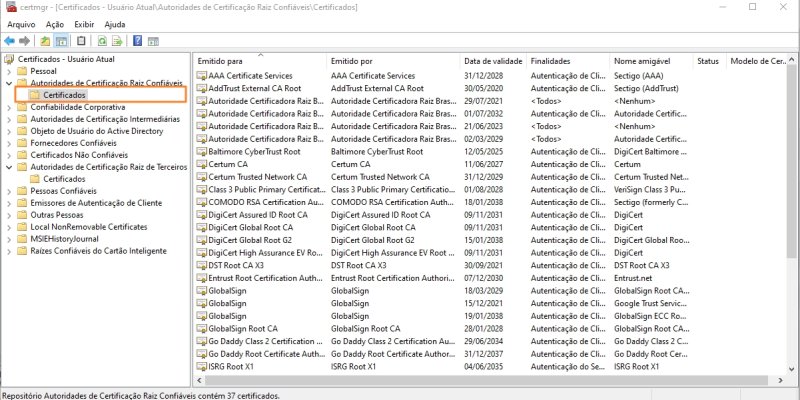800x400 pixels.
Task: Click the Entrust Root Certification certificate icon
Action: click(x=202, y=278)
